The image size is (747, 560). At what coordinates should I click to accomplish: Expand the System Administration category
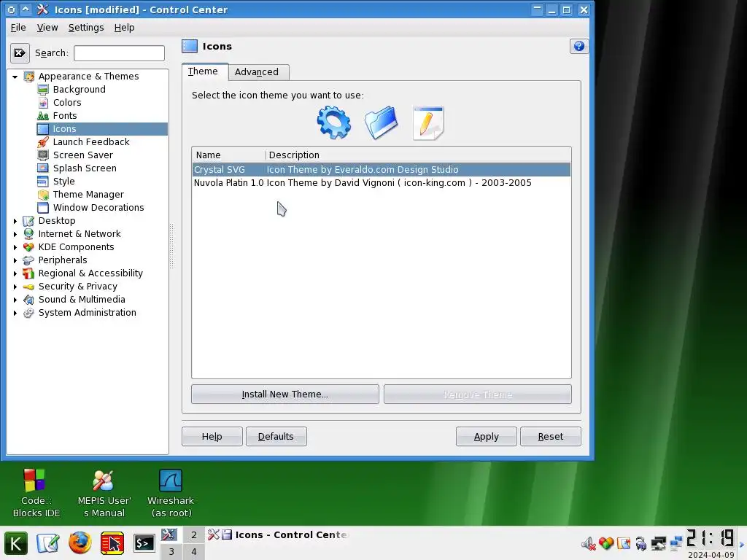click(x=15, y=313)
